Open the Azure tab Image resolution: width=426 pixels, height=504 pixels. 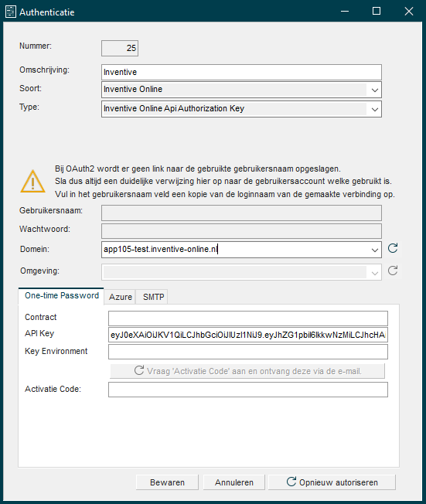click(x=121, y=297)
